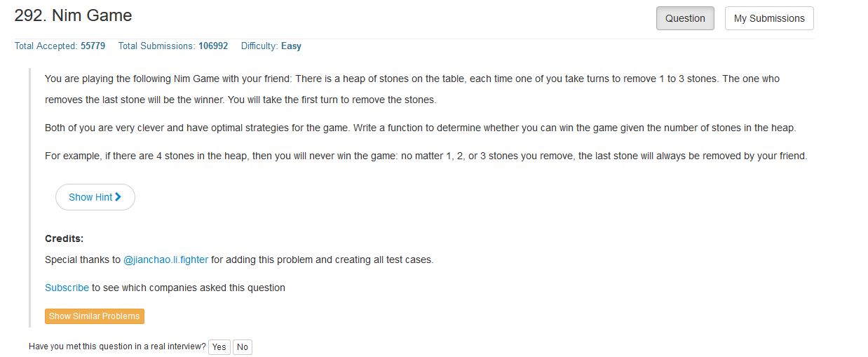The width and height of the screenshot is (868, 357).
Task: Open the My Submissions tab
Action: pyautogui.click(x=769, y=19)
